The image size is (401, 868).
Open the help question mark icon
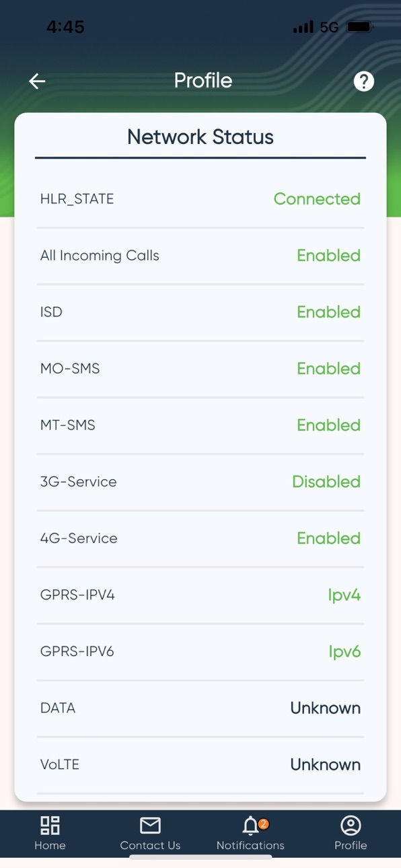[x=364, y=81]
